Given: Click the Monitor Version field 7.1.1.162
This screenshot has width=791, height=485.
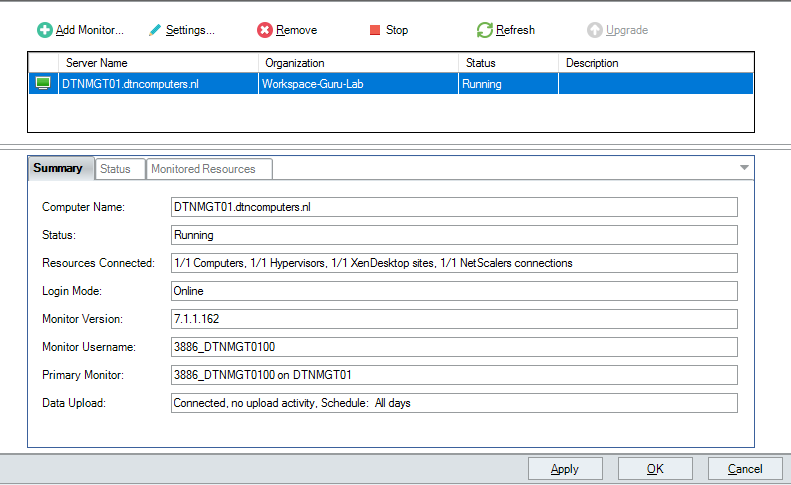Looking at the screenshot, I should [454, 319].
